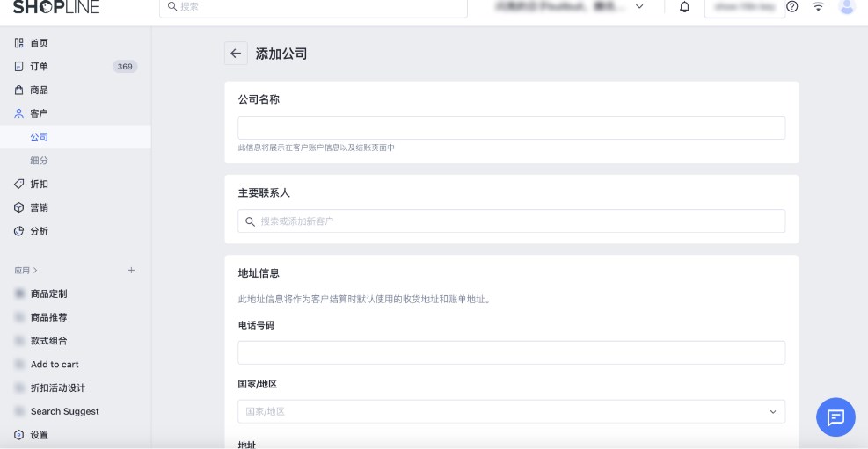
Task: Add an app with the plus icon
Action: [x=131, y=271]
